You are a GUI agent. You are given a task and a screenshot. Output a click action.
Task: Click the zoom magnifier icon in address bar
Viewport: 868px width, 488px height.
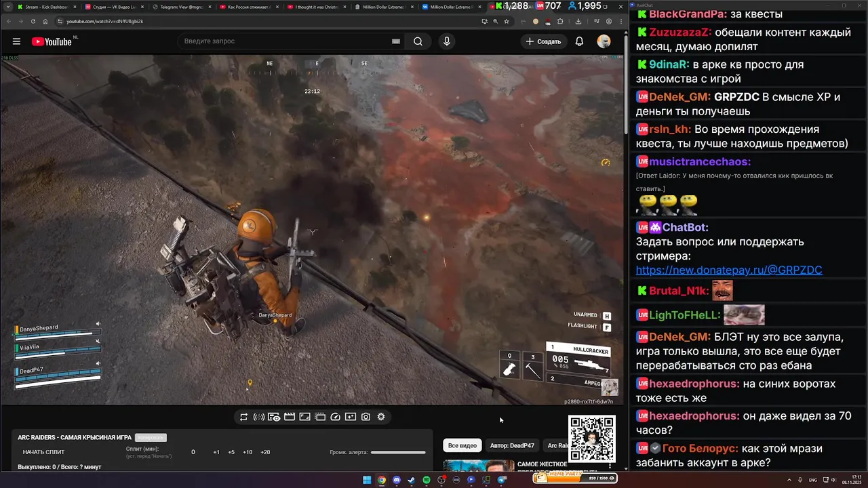495,21
